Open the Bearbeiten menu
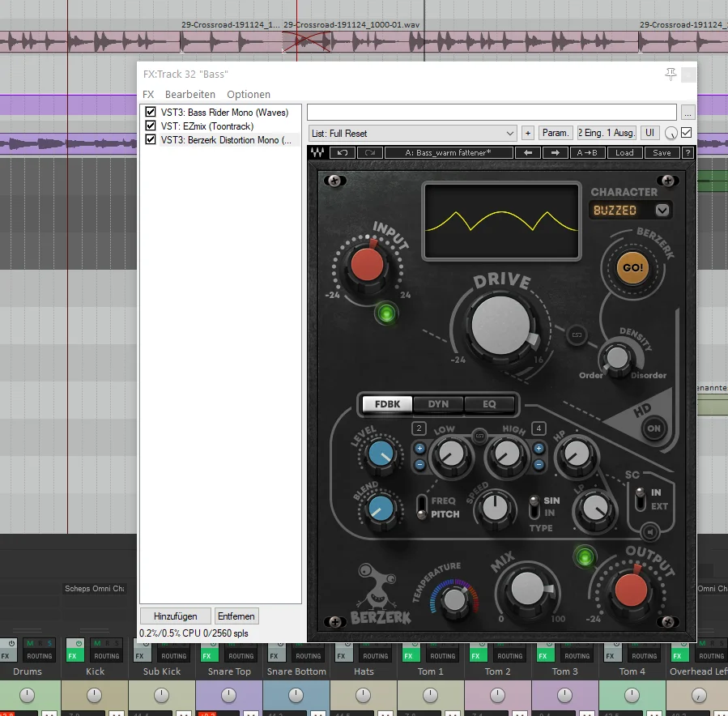728x716 pixels. pyautogui.click(x=190, y=94)
